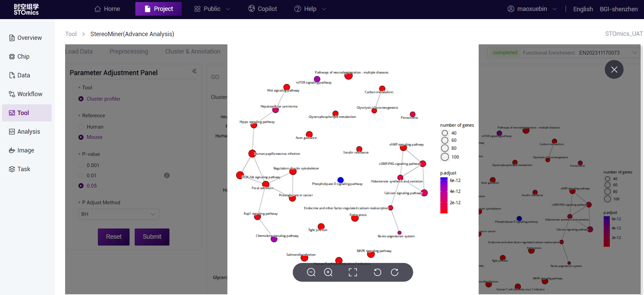Rotate image counterclockwise
Screen dimensions: 644x295
[x=377, y=272]
